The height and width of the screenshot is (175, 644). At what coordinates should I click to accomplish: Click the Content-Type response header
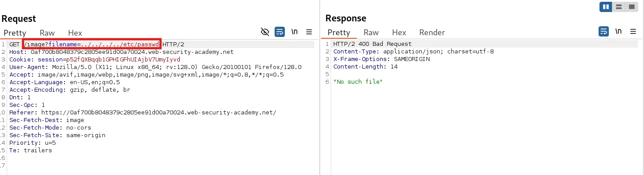pos(413,51)
